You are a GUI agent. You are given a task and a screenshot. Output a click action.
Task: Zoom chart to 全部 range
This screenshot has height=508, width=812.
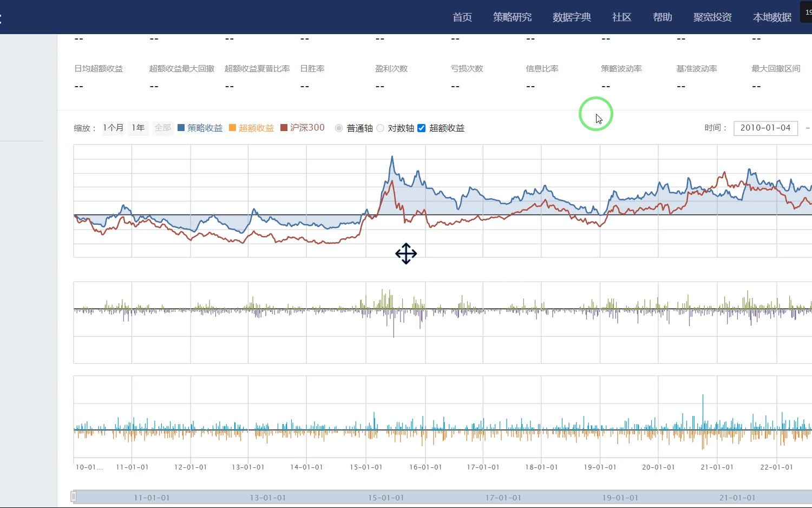coord(162,128)
